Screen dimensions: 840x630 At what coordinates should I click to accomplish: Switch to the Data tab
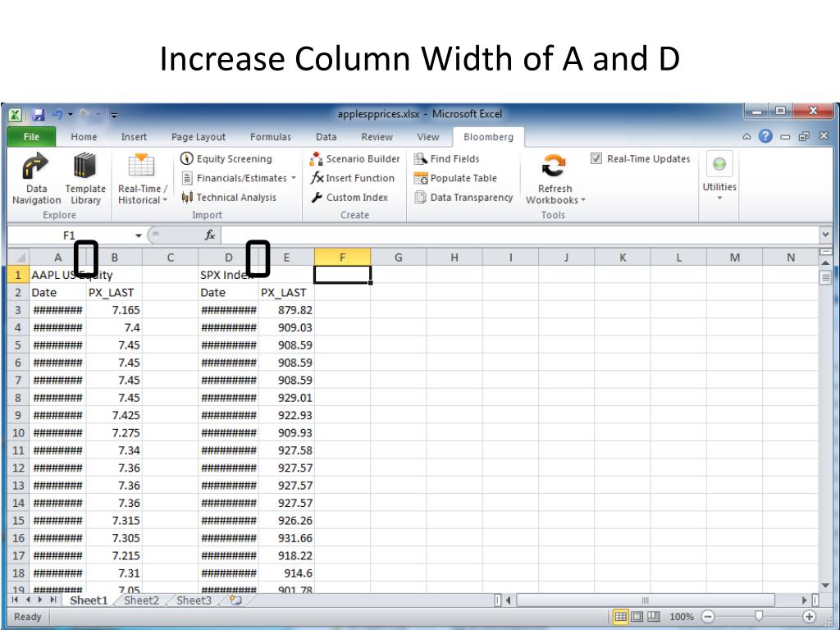click(x=326, y=137)
